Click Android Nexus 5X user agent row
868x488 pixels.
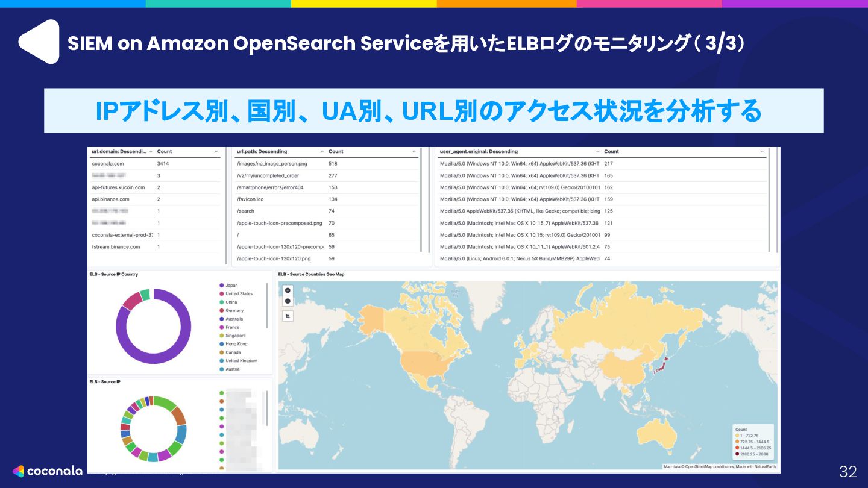click(x=602, y=258)
